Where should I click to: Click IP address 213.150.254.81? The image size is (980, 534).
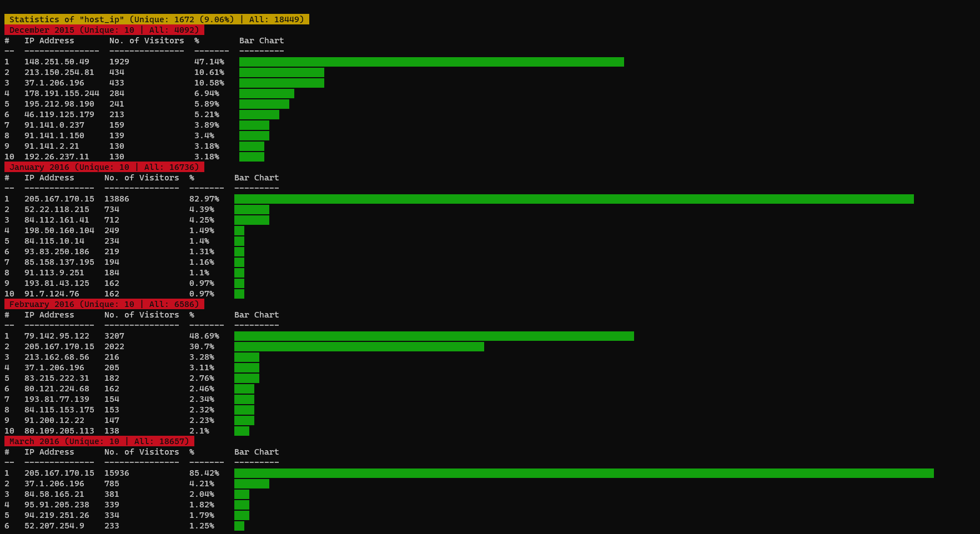coord(59,72)
